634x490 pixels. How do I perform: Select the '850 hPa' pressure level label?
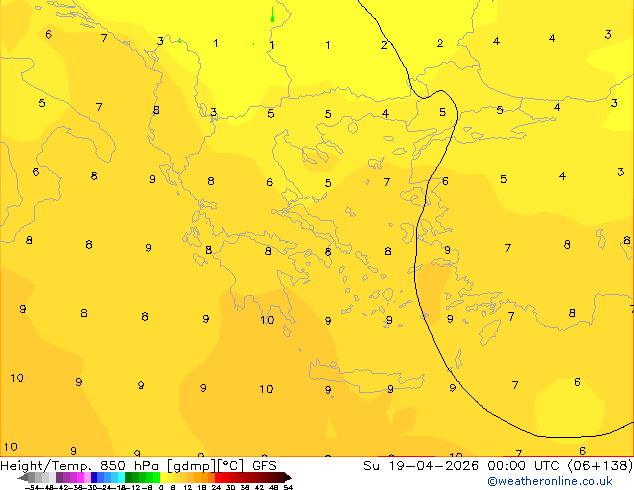(x=129, y=466)
